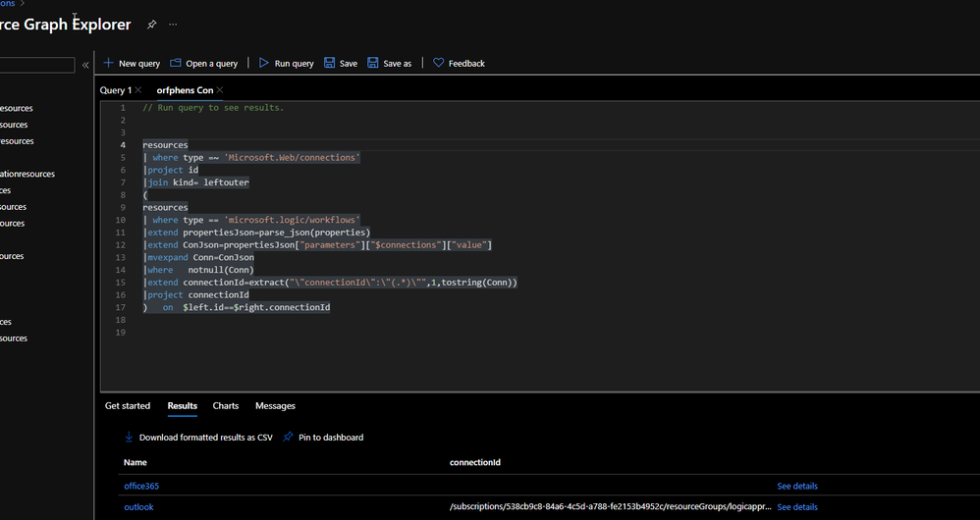Click the sidebar search input field
980x520 pixels.
pos(36,65)
